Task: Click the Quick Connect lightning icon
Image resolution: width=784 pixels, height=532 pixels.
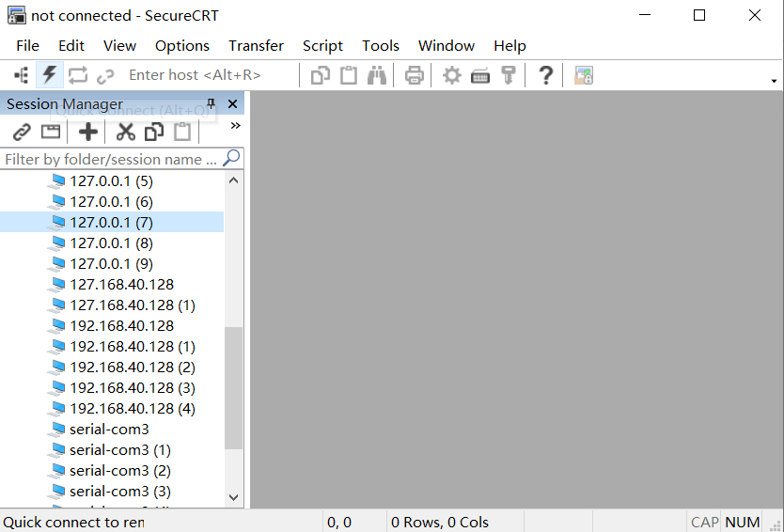Action: pos(50,75)
